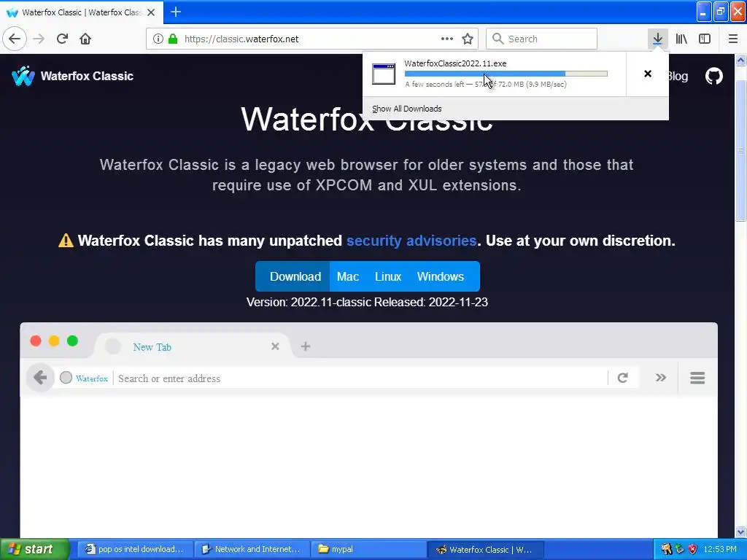Click the green secure padlock icon
Image resolution: width=747 pixels, height=560 pixels.
pyautogui.click(x=173, y=39)
